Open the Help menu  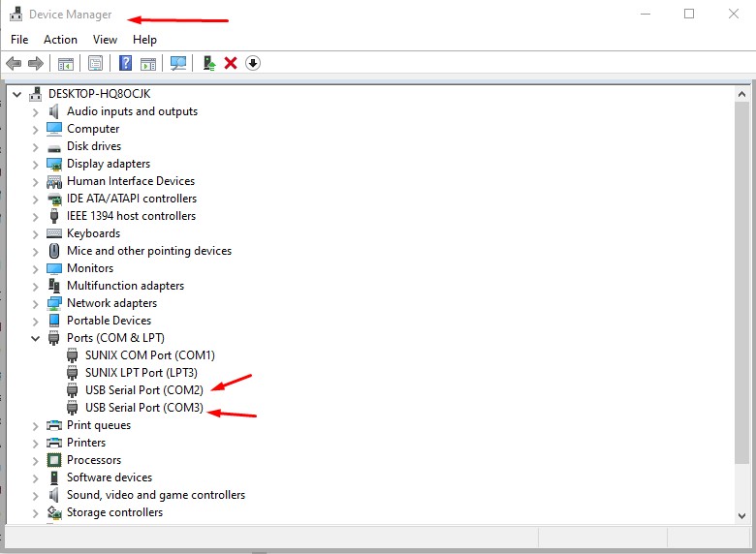(x=144, y=40)
